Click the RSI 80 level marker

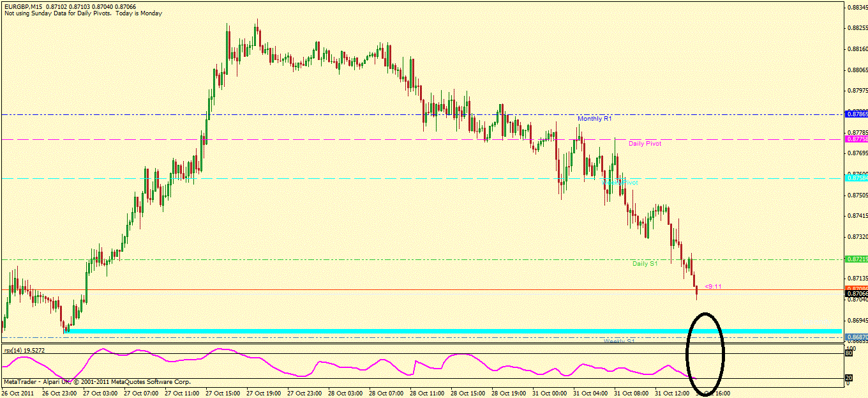tap(849, 353)
